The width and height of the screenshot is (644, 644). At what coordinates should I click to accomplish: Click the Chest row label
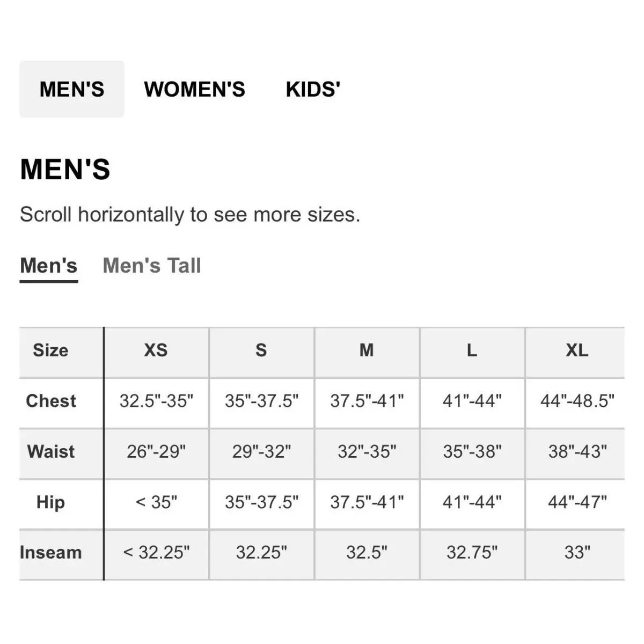(x=51, y=401)
